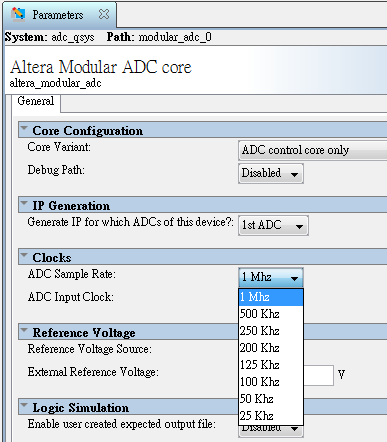
Task: Choose 250 Khz from the list
Action: click(271, 331)
